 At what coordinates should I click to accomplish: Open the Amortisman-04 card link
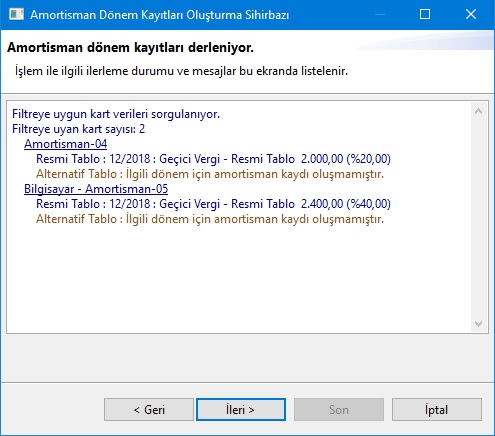66,144
